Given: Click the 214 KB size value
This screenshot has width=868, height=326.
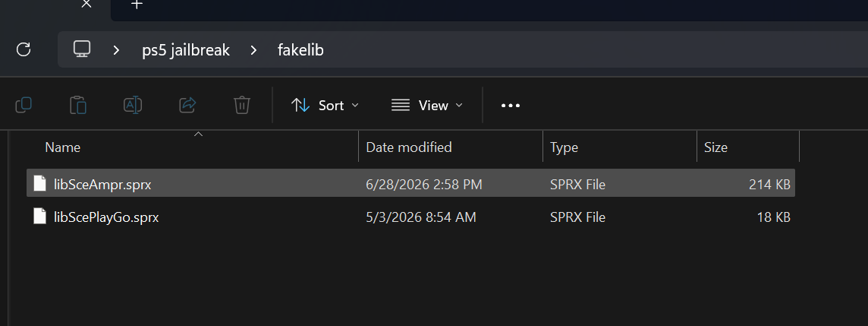Looking at the screenshot, I should point(769,184).
